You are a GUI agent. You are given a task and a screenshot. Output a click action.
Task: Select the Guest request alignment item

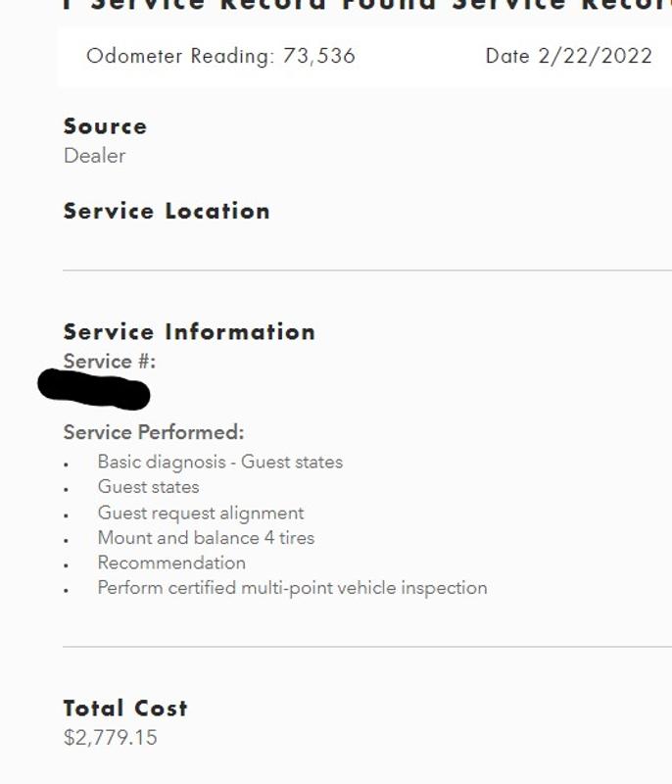coord(201,513)
